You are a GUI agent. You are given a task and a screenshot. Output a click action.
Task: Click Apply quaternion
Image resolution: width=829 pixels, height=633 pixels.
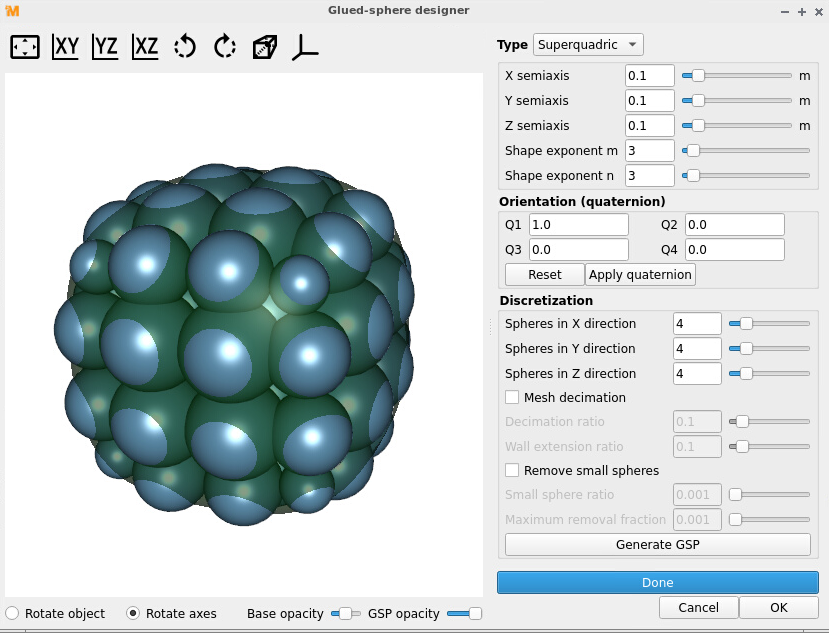click(640, 274)
